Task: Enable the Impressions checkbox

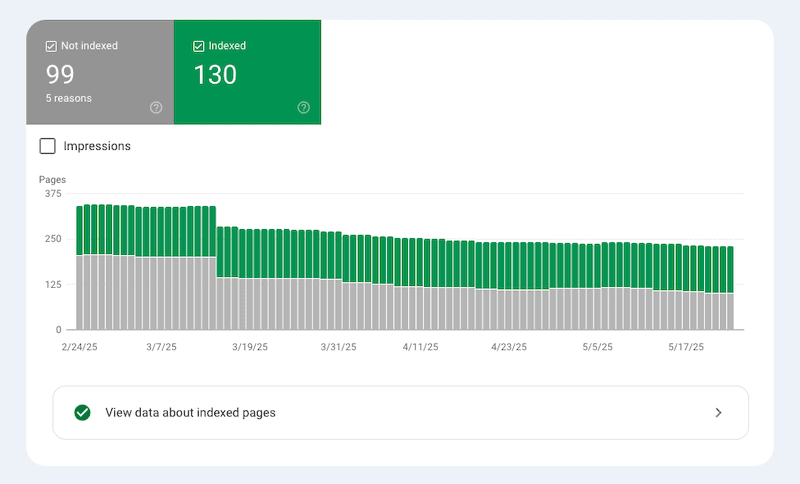Action: click(x=47, y=146)
